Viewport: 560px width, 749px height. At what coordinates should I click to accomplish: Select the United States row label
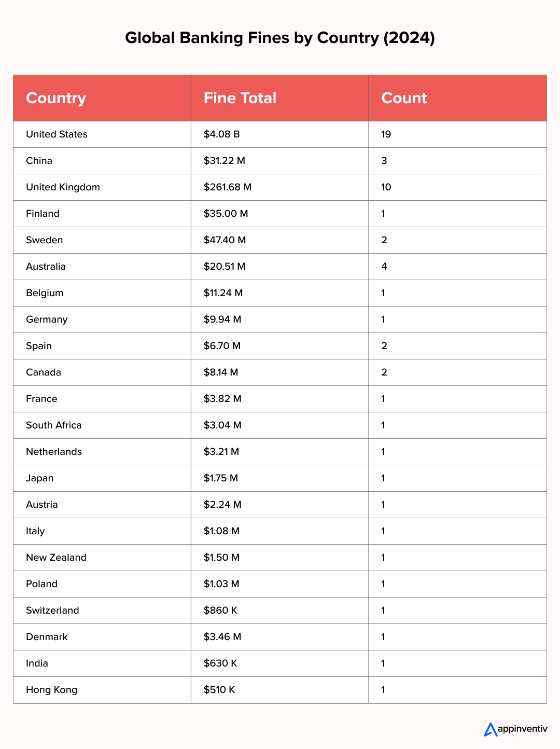click(x=57, y=134)
